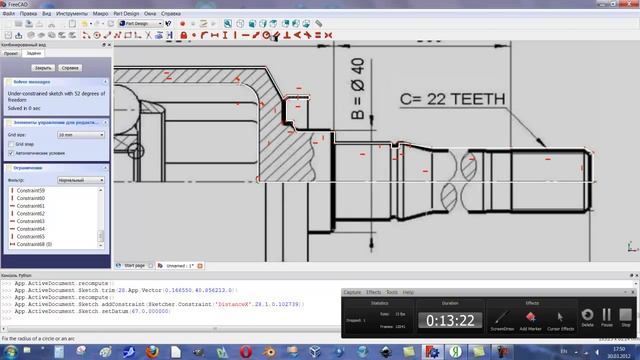Open the constraints filter dropdown
Viewport: 640px width, 360px height.
(81, 180)
